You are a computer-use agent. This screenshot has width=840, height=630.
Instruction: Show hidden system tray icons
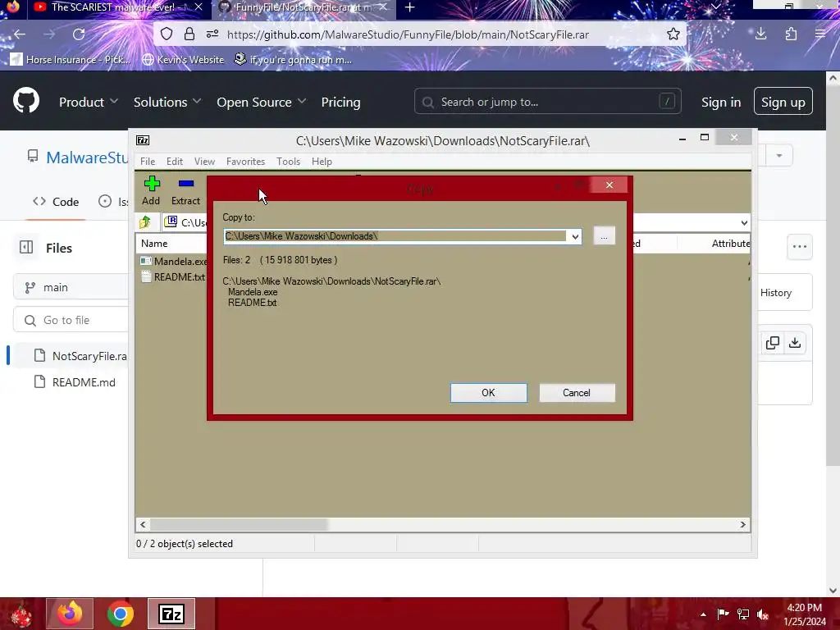[x=703, y=614]
